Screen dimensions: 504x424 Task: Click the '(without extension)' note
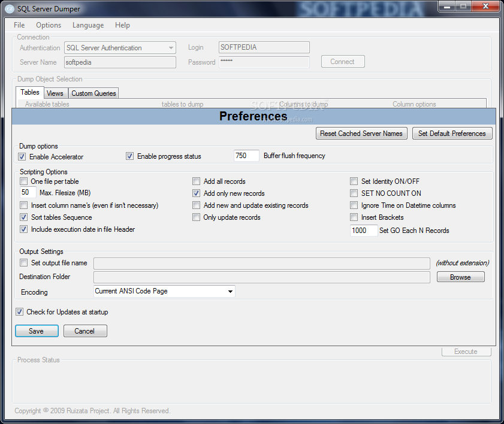click(x=462, y=263)
